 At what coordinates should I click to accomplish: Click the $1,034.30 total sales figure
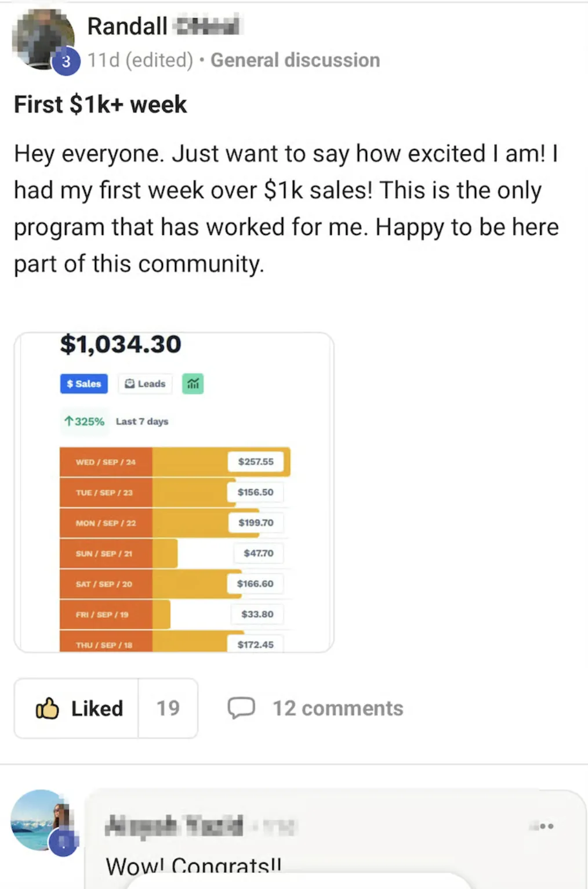[121, 344]
